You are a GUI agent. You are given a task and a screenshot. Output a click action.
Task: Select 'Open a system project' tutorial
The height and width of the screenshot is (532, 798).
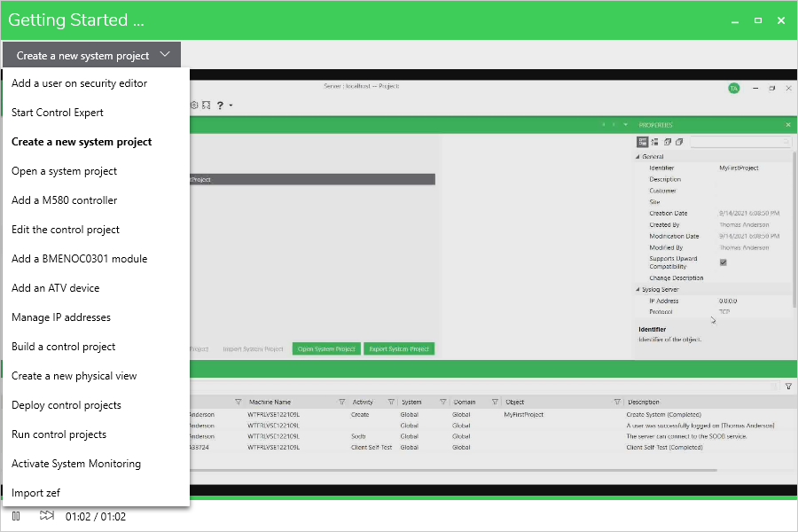(64, 171)
